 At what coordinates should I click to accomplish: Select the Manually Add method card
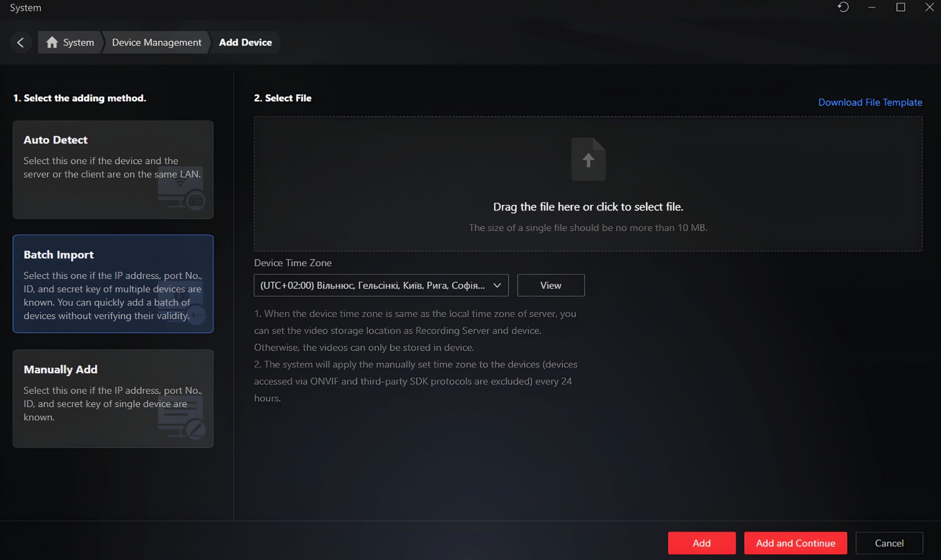click(x=113, y=398)
